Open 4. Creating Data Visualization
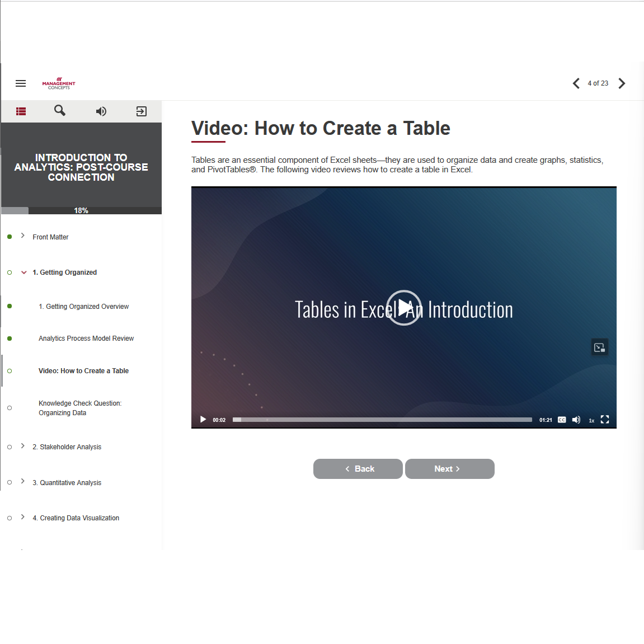The height and width of the screenshot is (644, 644). (x=76, y=518)
